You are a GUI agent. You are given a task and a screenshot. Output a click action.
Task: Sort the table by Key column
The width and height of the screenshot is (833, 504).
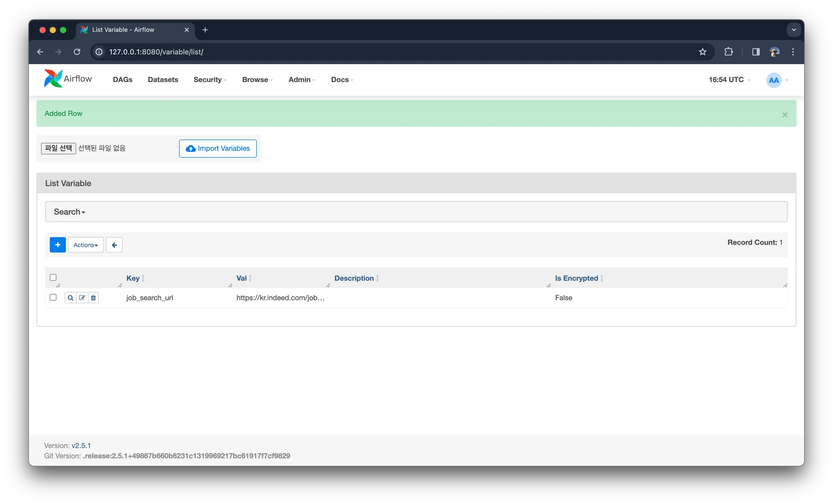click(x=133, y=278)
